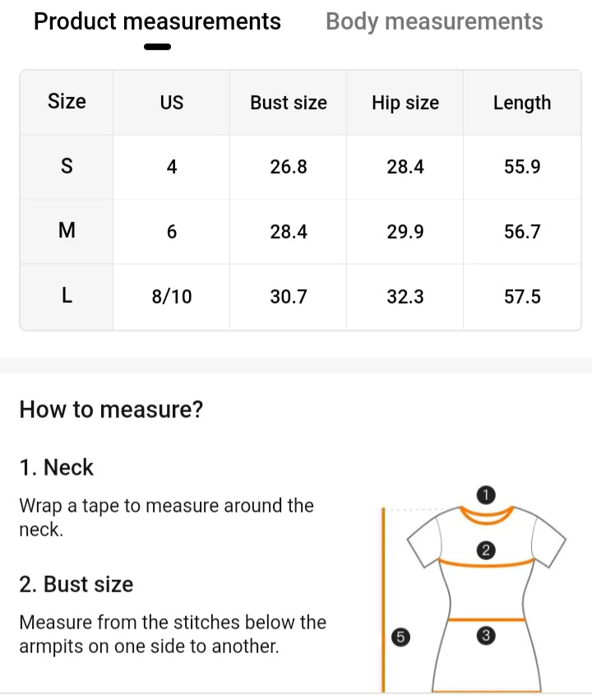The width and height of the screenshot is (592, 700).
Task: Click the 1. Neck instruction heading
Action: [x=57, y=467]
